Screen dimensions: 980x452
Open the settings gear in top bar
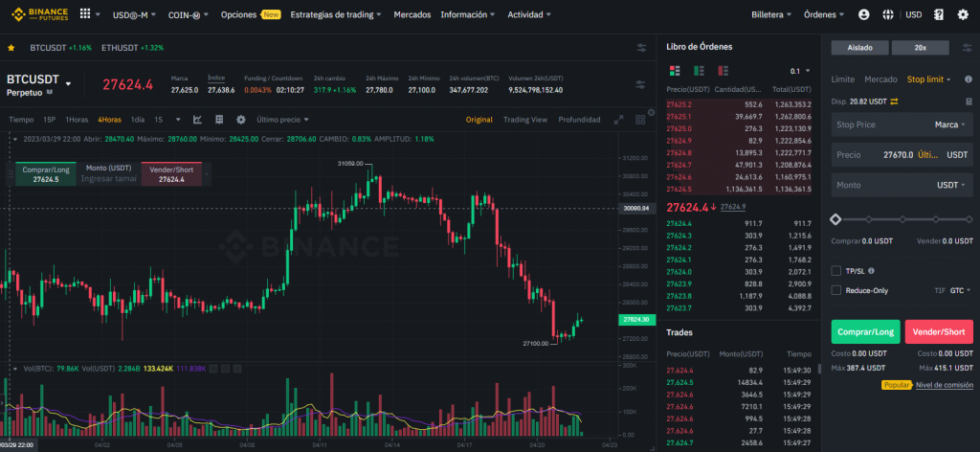click(x=963, y=14)
